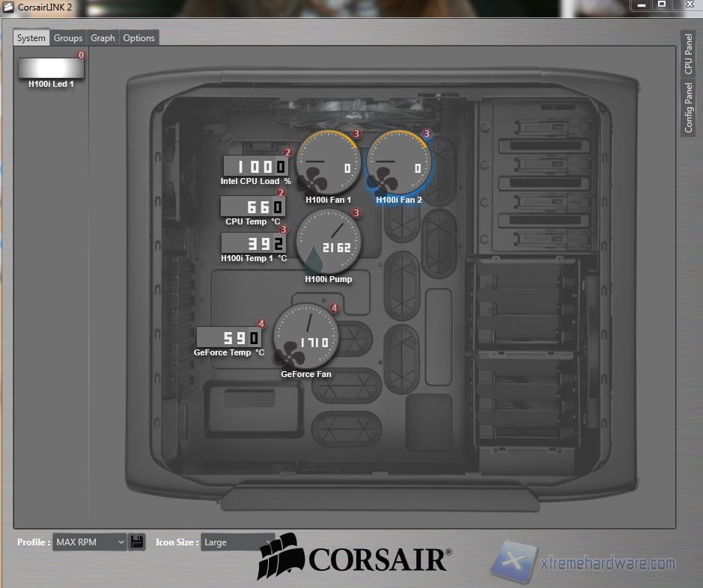Select the H100i Fan 2 gauge
The width and height of the screenshot is (703, 588).
coord(398,163)
